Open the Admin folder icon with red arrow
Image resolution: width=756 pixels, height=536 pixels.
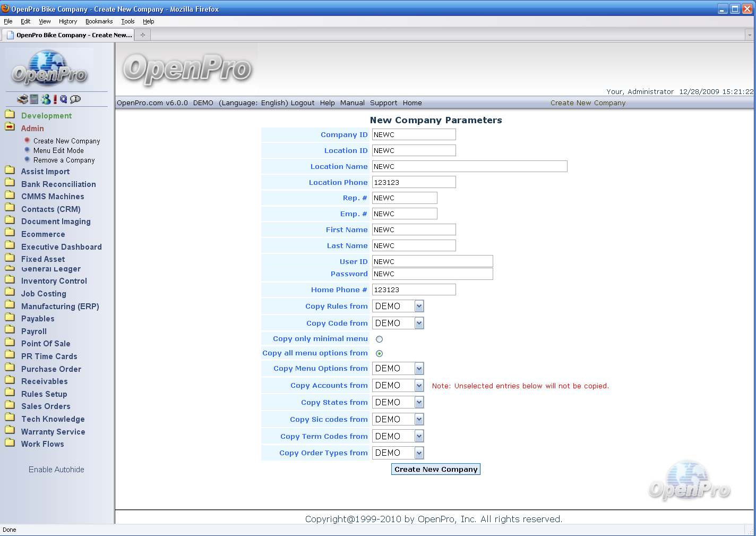[x=10, y=127]
